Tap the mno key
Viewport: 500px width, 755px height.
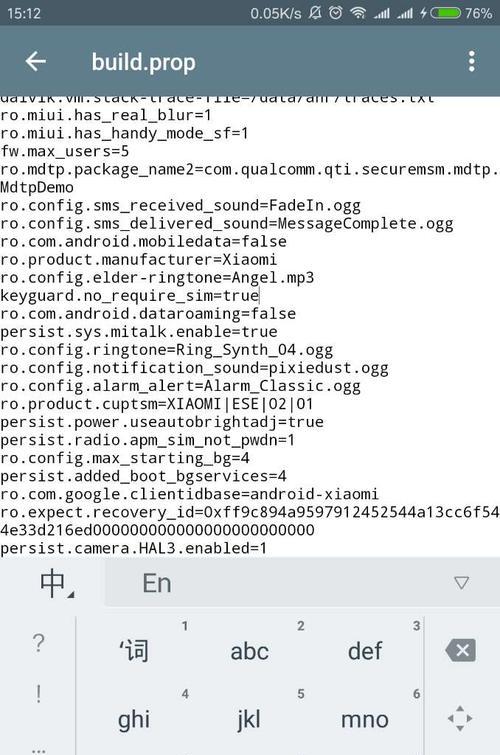pyautogui.click(x=365, y=720)
